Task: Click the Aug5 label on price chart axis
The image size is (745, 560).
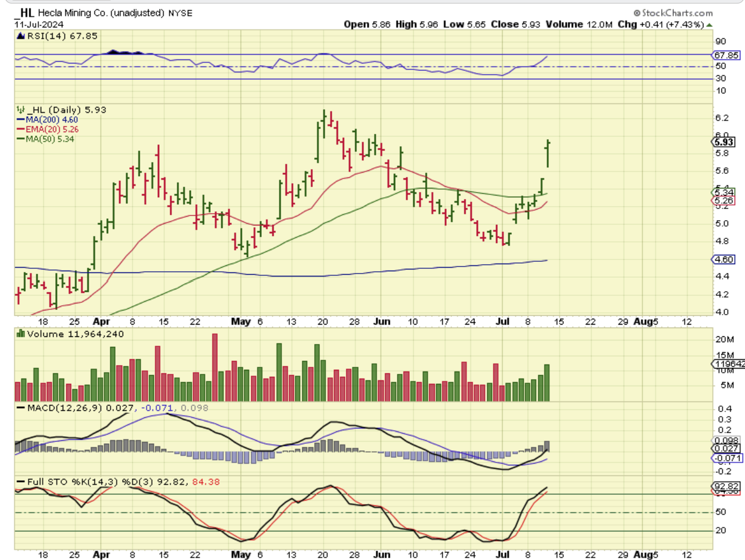Action: (x=645, y=322)
